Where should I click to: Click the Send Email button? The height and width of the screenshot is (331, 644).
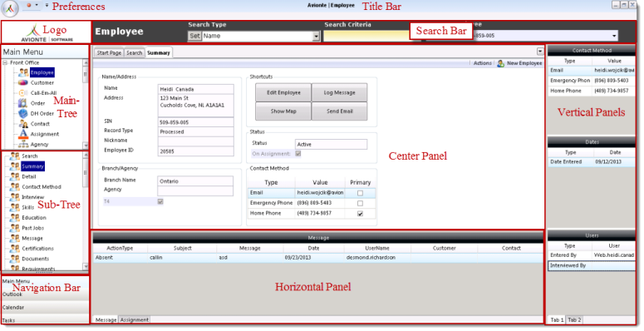[x=340, y=111]
